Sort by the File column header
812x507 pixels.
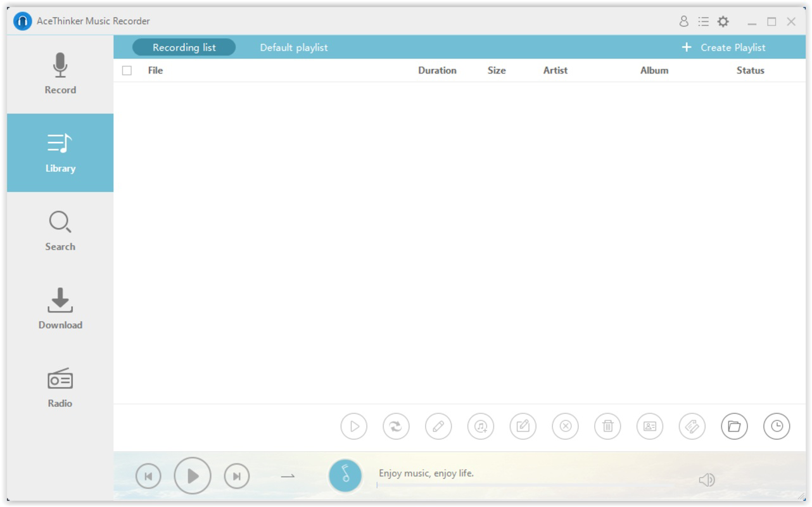click(155, 70)
